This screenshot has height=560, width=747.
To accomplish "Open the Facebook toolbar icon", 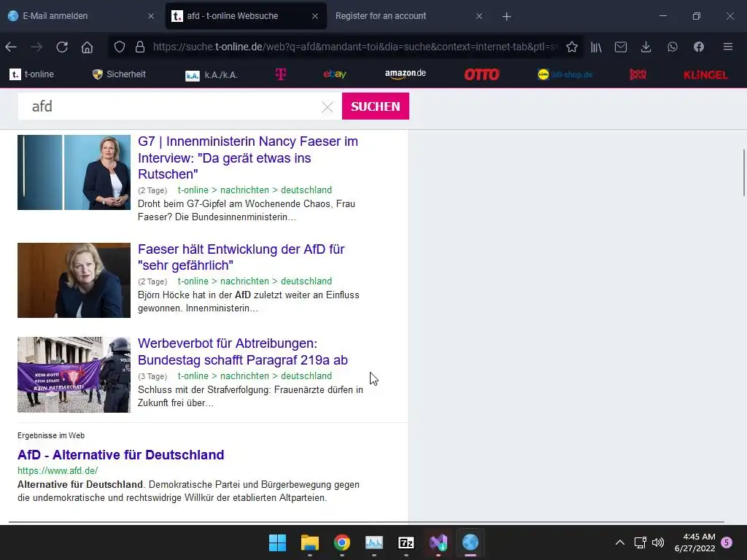I will [698, 47].
